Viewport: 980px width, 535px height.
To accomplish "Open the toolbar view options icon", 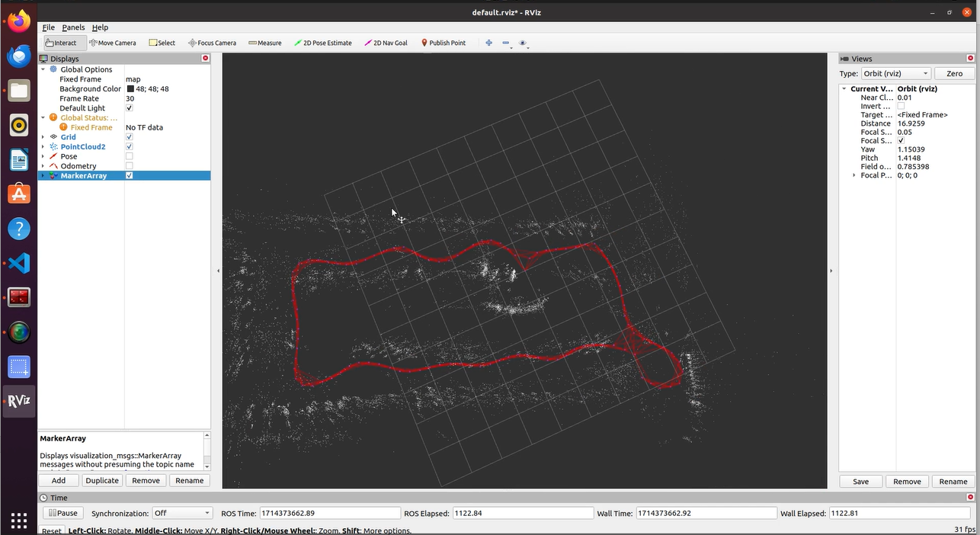I will click(x=524, y=43).
